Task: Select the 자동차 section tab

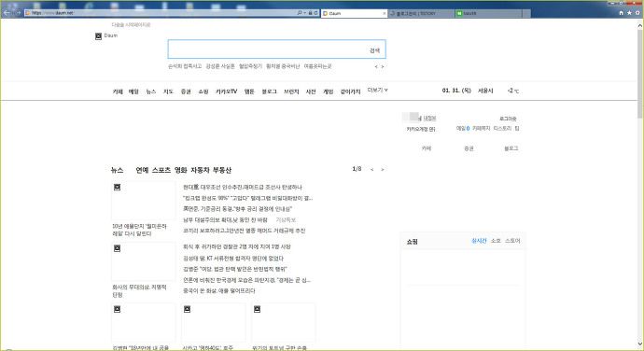Action: [x=200, y=170]
